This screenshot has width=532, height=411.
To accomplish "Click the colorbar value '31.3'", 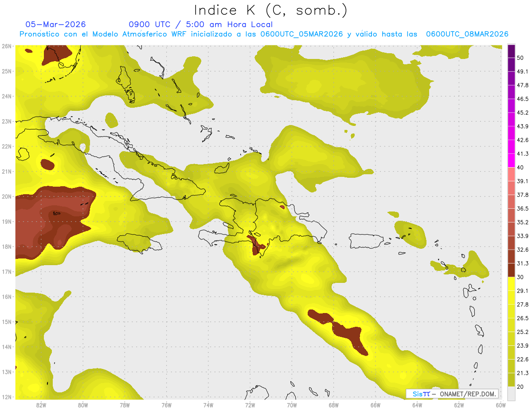I will coord(523,263).
